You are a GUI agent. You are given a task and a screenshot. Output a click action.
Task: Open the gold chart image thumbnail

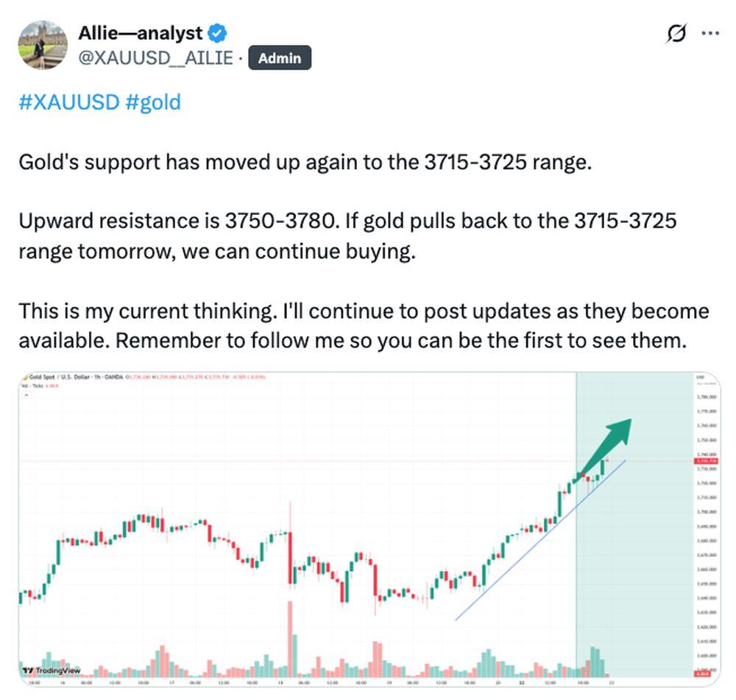point(368,530)
